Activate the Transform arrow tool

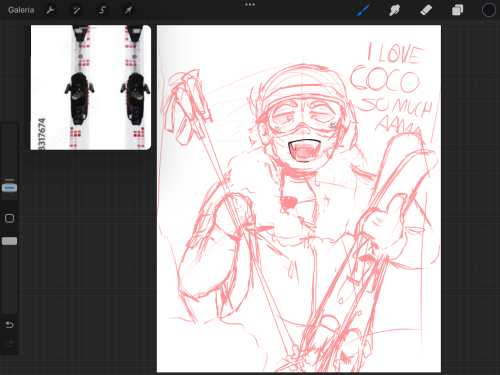(128, 10)
